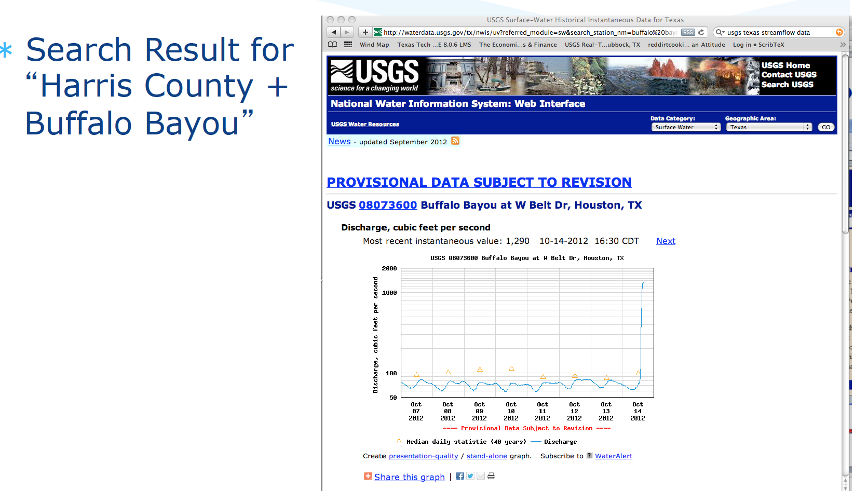Image resolution: width=868 pixels, height=491 pixels.
Task: Click the browser back arrow button
Action: point(334,32)
